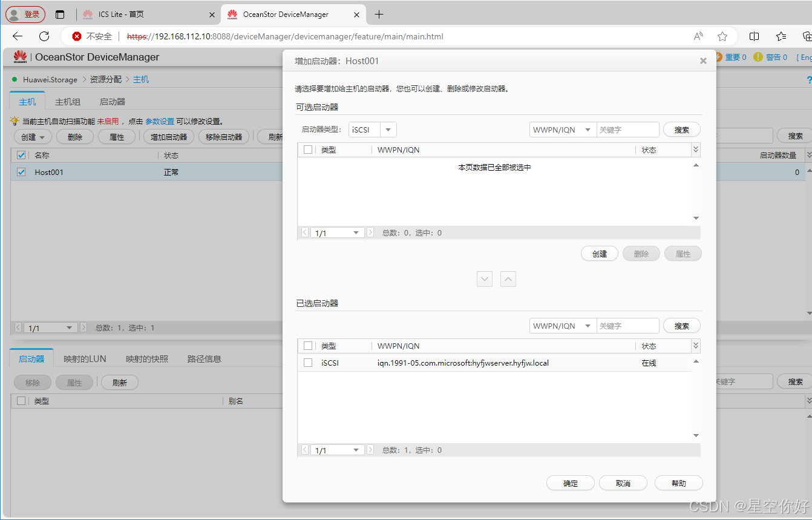Click the warning alarm icon

pyautogui.click(x=759, y=57)
